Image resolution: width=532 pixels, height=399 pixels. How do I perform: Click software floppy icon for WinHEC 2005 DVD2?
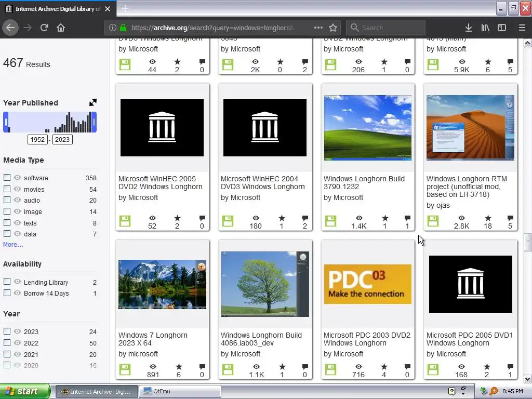click(x=125, y=221)
